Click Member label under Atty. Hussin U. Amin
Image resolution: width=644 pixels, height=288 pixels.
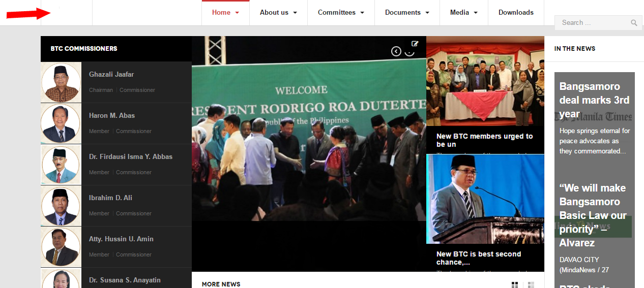click(x=99, y=254)
